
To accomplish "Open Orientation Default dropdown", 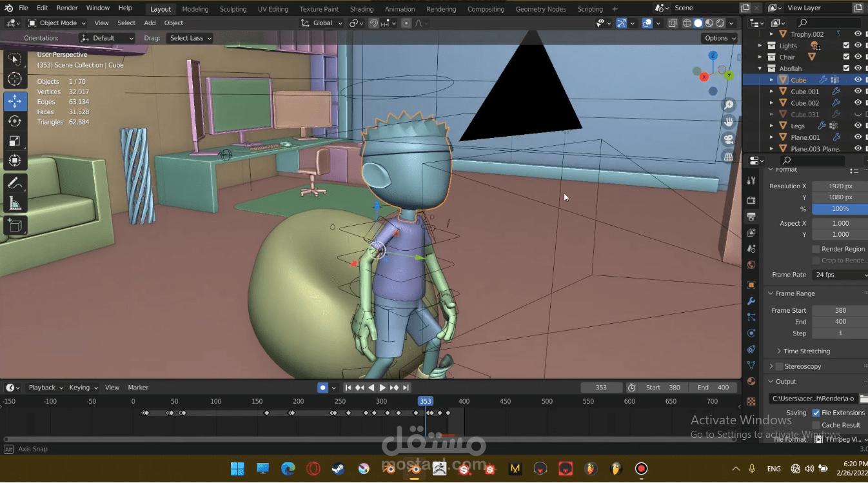I will click(x=107, y=38).
